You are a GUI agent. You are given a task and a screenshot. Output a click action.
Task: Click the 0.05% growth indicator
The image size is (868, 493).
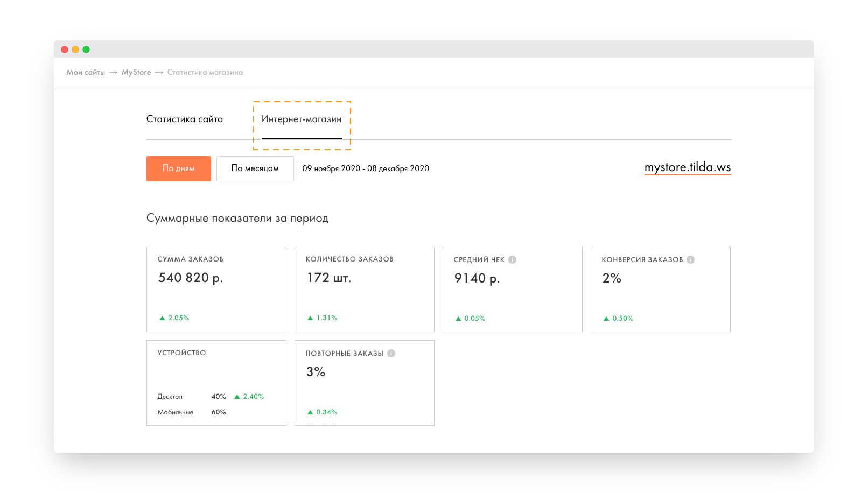(471, 319)
